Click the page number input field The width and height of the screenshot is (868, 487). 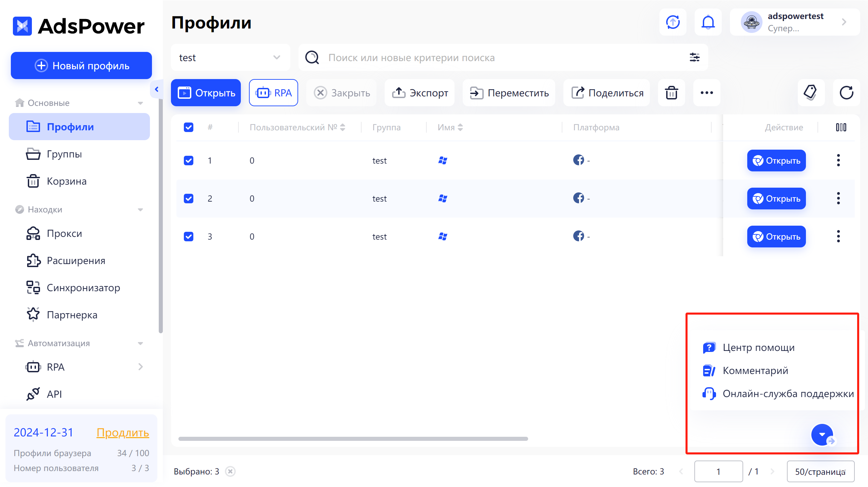[x=718, y=471]
